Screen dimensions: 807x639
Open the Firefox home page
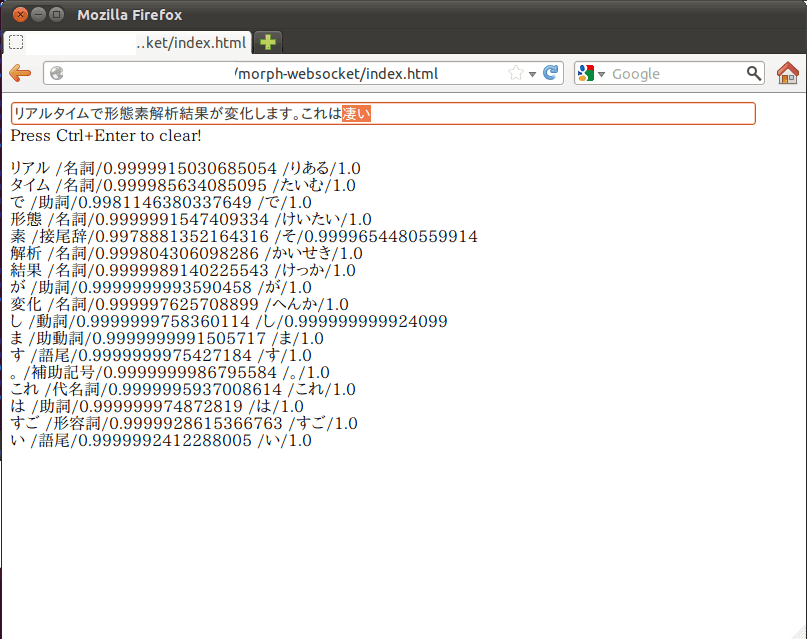[788, 74]
